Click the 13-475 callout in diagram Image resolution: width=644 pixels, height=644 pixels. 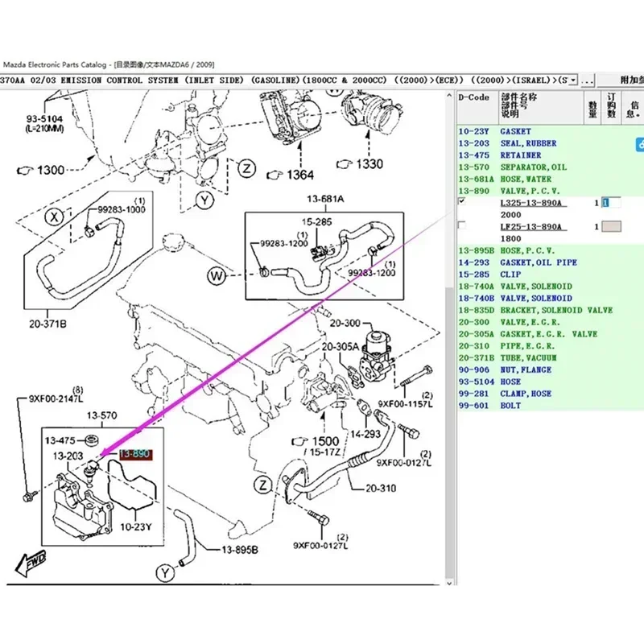60,440
